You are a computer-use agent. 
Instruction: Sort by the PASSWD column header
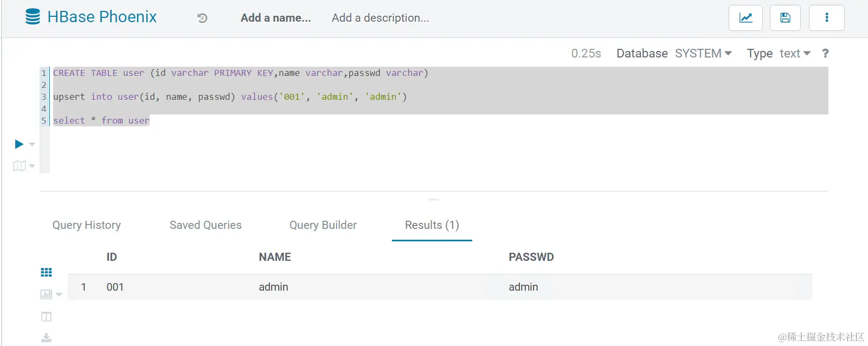[x=531, y=257]
